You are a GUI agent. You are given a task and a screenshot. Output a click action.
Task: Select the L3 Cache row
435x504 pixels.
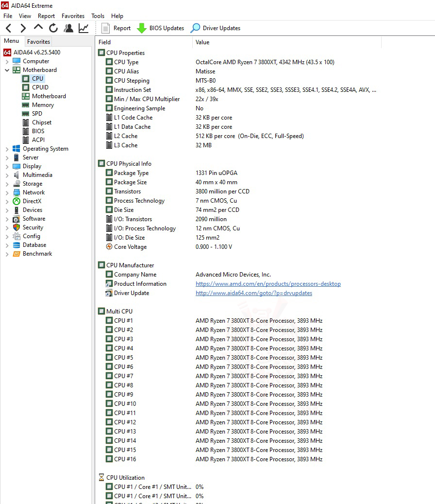pos(239,145)
